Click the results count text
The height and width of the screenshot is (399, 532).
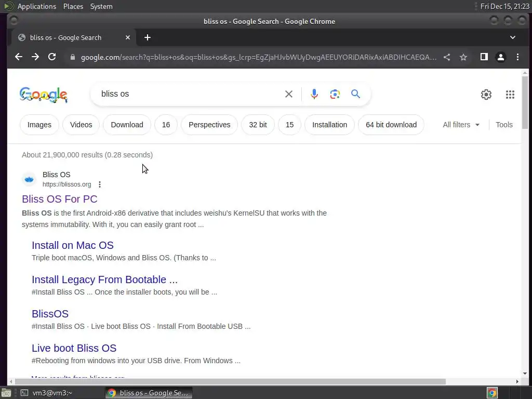(x=87, y=155)
